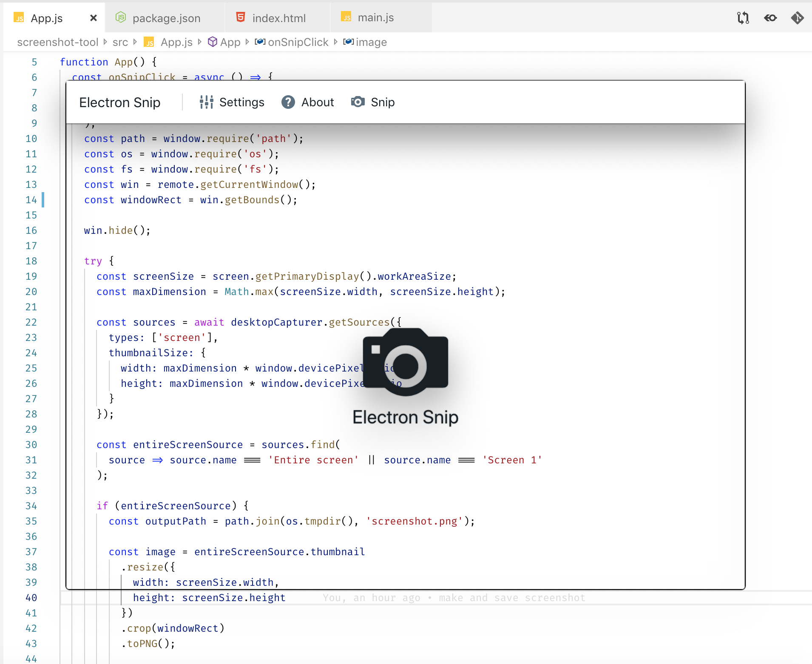Click the go back revision icon

pyautogui.click(x=770, y=18)
